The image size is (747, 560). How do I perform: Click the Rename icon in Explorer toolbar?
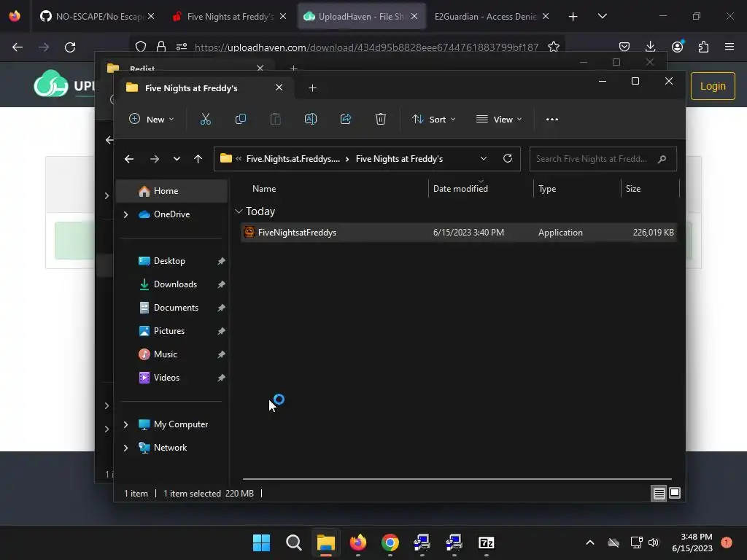tap(311, 119)
